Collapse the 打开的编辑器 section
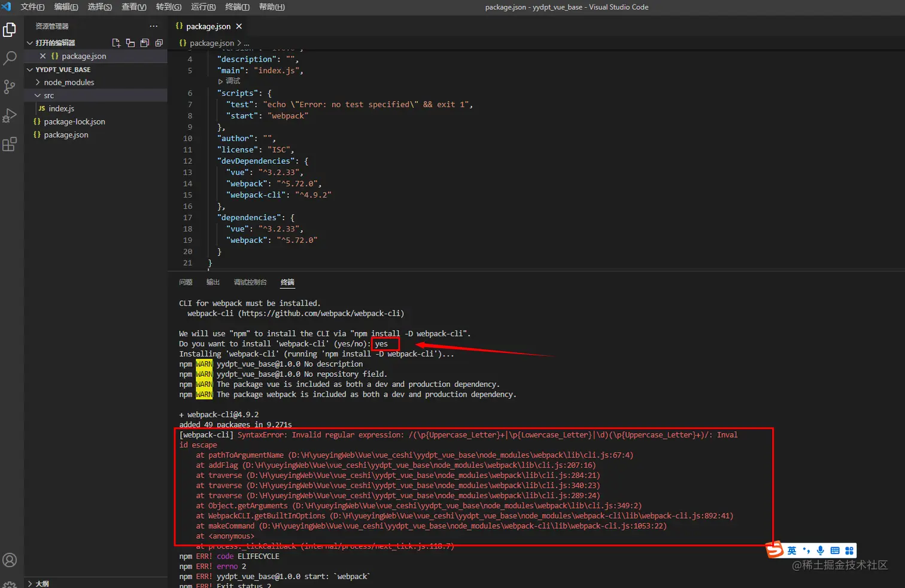905x588 pixels. (x=30, y=43)
